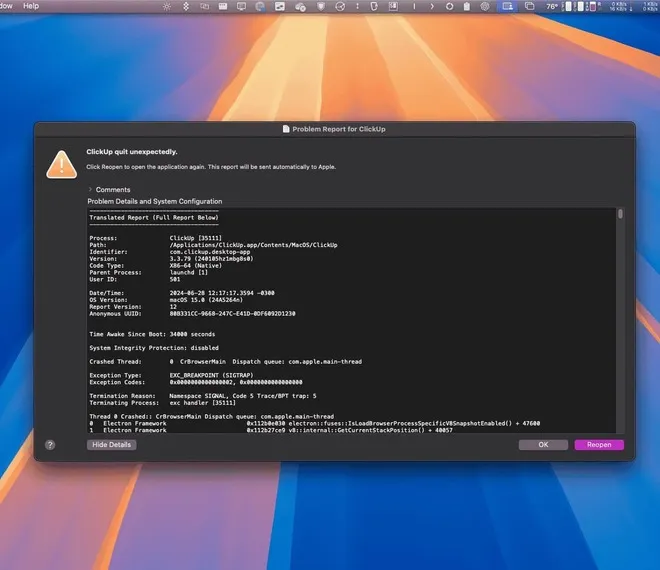660x570 pixels.
Task: Click 'System Integrity Protection: disabled' line
Action: 154,348
